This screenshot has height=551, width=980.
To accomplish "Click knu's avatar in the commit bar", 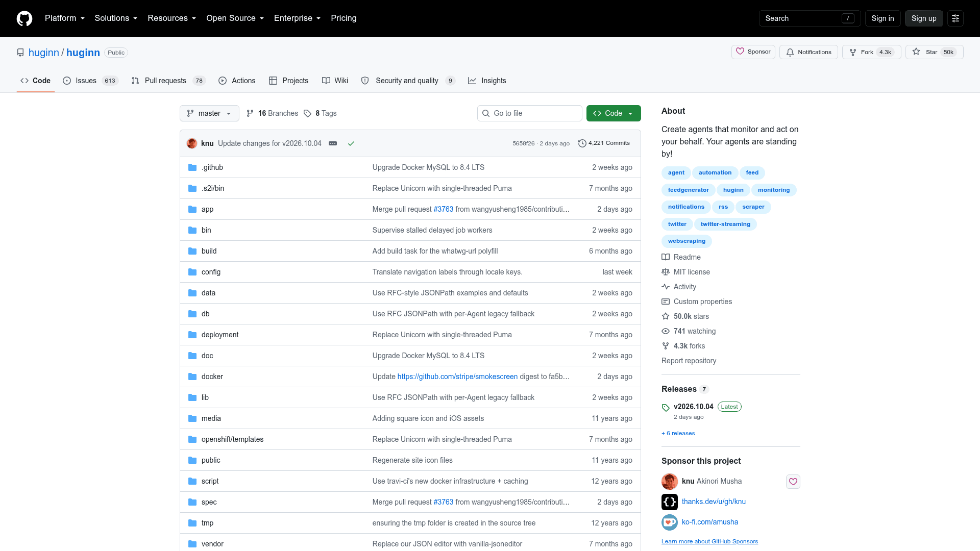I will click(x=192, y=143).
